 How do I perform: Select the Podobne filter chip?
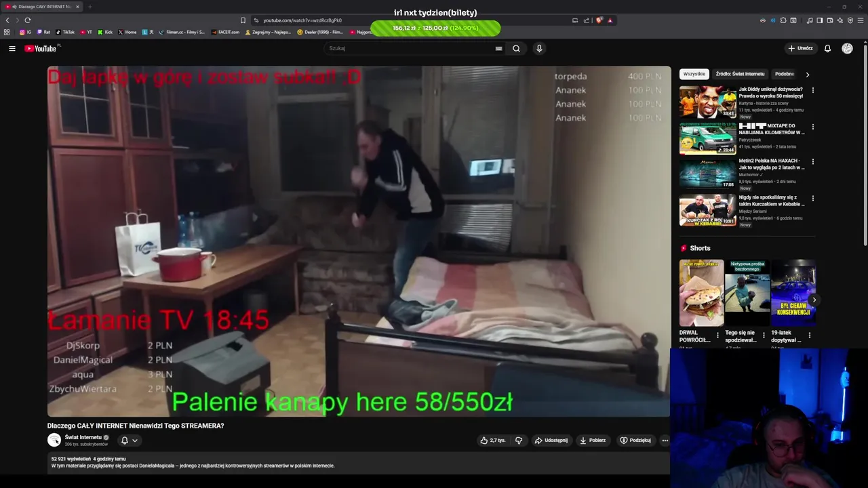point(785,74)
